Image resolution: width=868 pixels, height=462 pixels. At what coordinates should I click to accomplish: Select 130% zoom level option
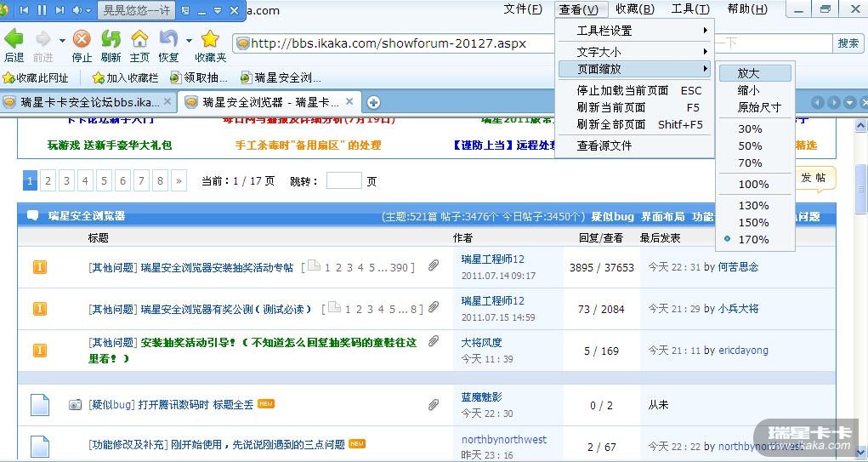(x=753, y=206)
